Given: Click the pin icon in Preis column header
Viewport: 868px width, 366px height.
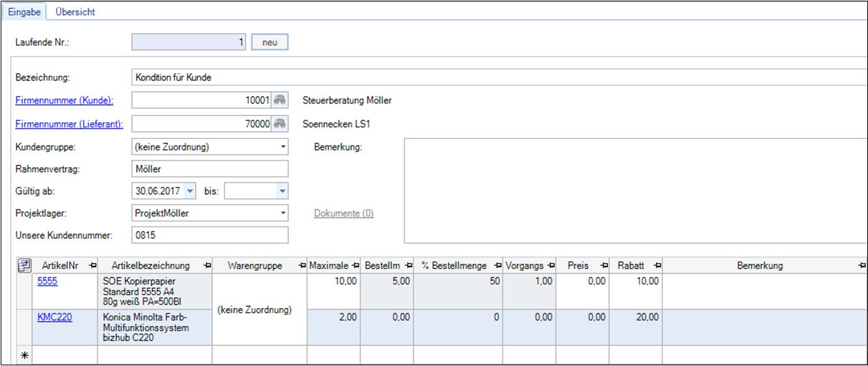Looking at the screenshot, I should click(603, 266).
